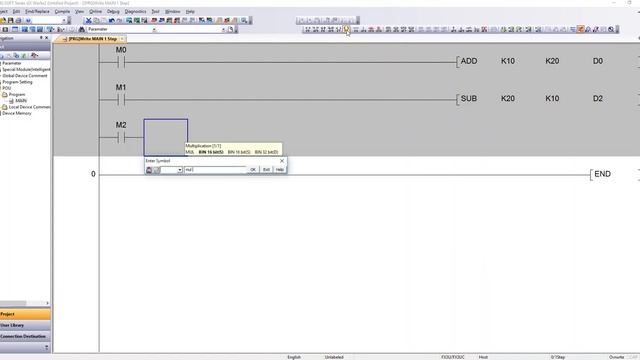The image size is (640, 360).
Task: Open the Debug menu
Action: (x=113, y=11)
